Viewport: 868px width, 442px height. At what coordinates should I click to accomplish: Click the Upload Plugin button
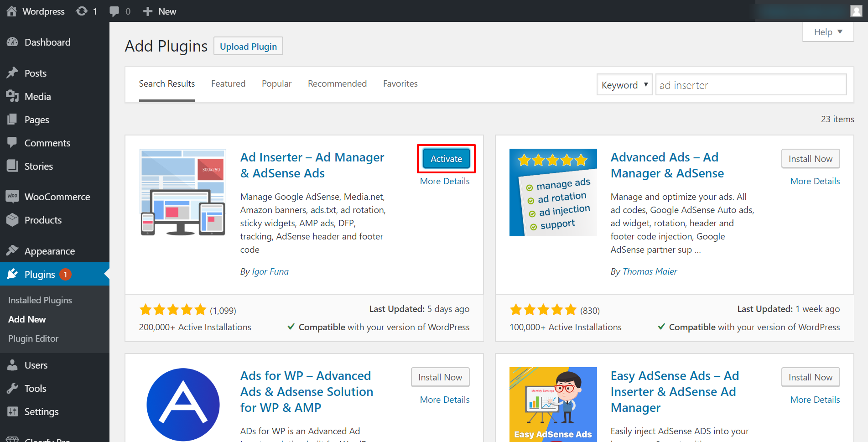[248, 46]
